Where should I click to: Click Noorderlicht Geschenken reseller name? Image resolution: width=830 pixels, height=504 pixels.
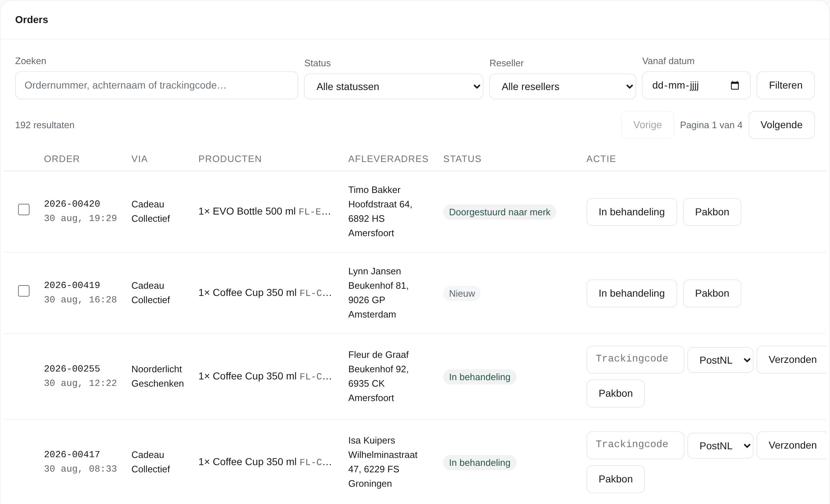tap(157, 376)
